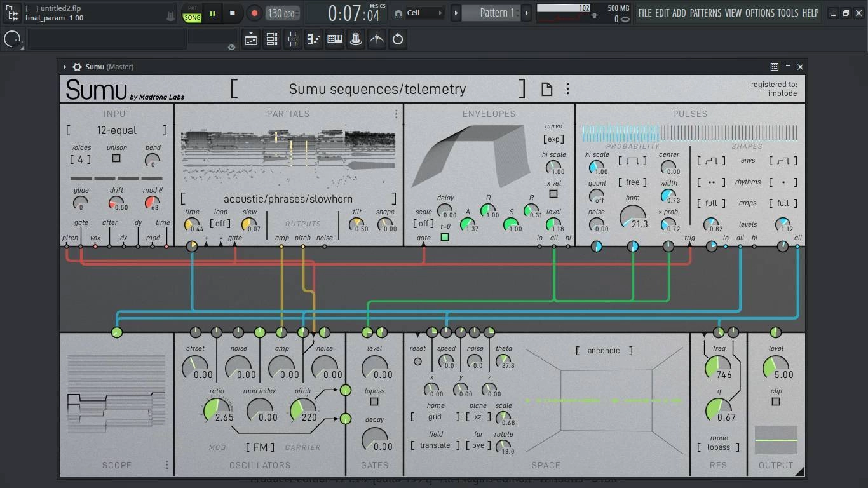
Task: Click the envelope all output patch circle
Action: pyautogui.click(x=554, y=247)
